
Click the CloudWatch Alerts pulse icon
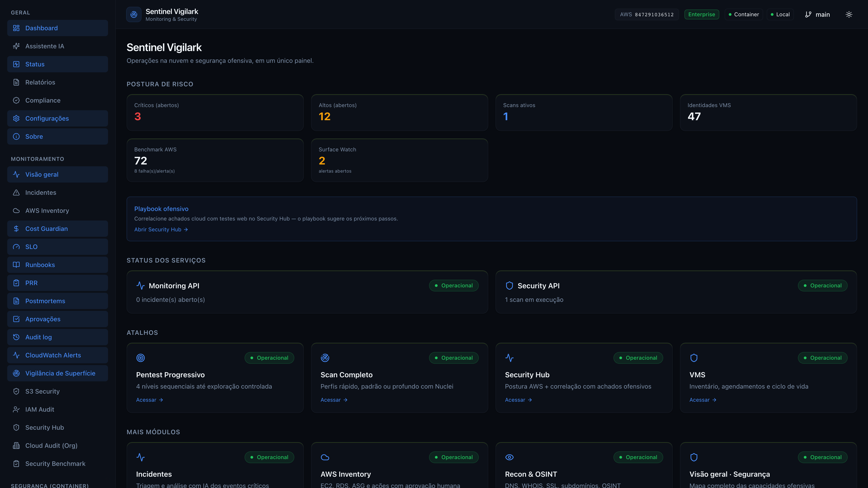pos(16,355)
